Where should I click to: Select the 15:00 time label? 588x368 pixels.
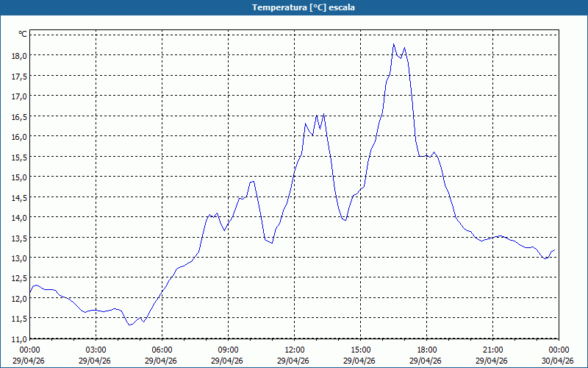[361, 350]
